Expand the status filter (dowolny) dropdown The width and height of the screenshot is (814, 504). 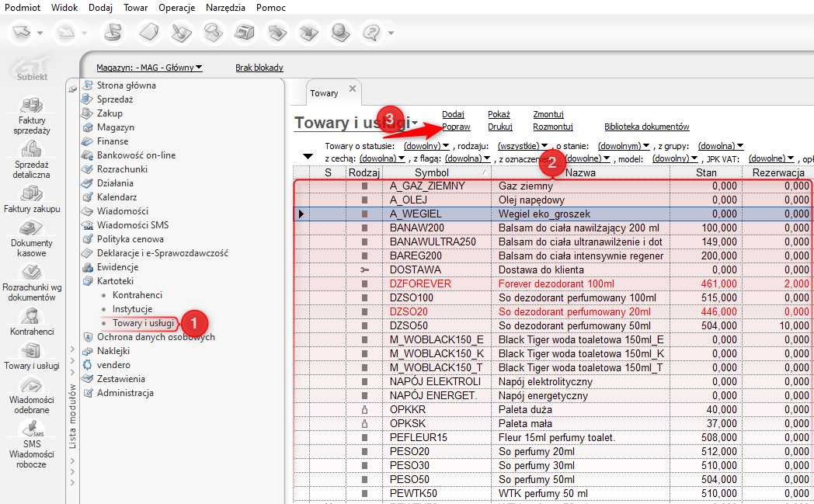tap(426, 145)
